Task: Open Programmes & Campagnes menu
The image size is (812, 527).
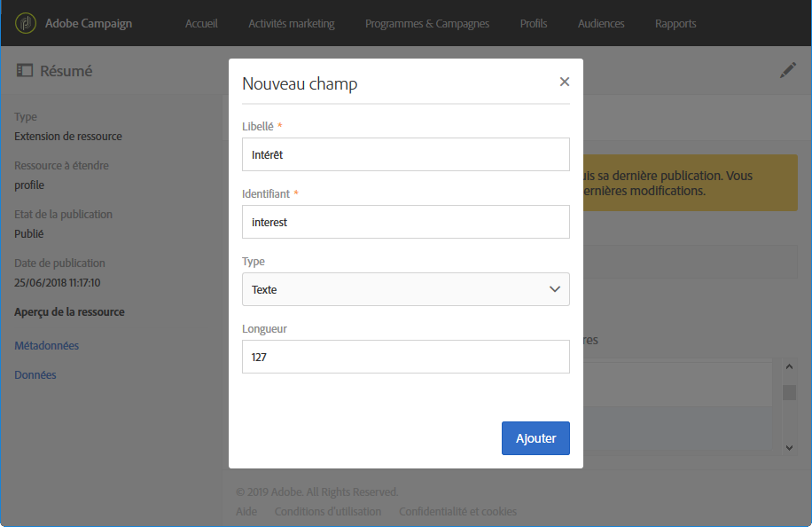Action: pyautogui.click(x=427, y=24)
